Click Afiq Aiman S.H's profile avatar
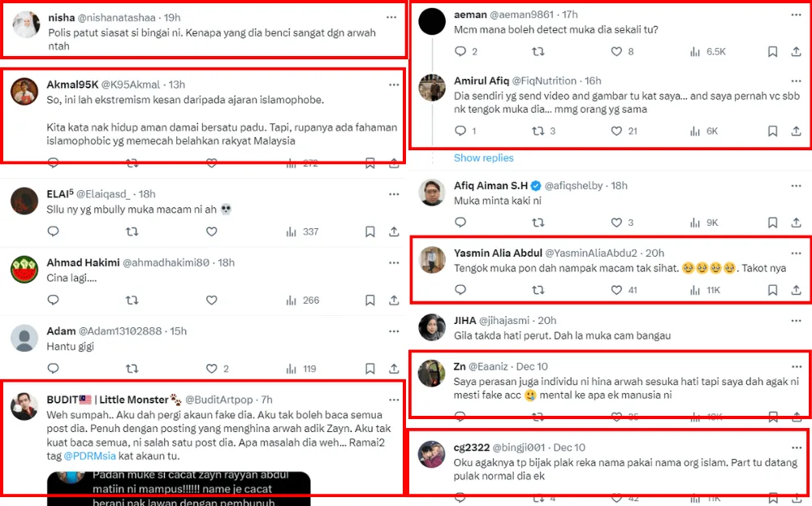 [431, 192]
